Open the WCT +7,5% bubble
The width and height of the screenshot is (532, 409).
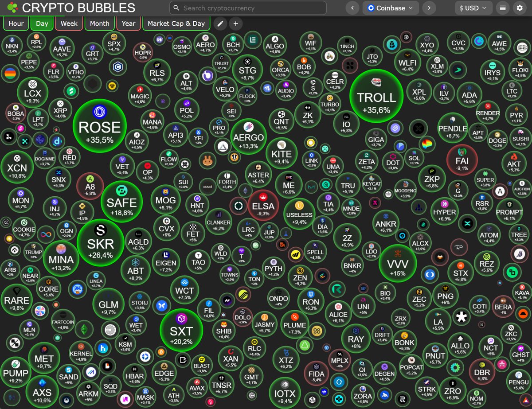tap(184, 289)
